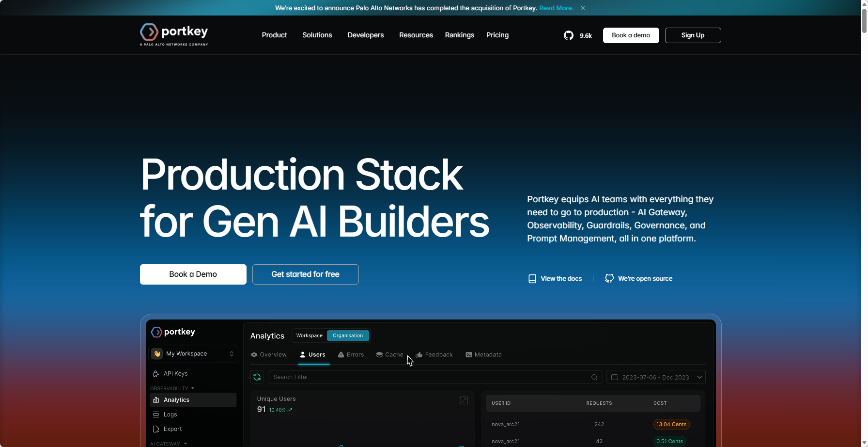Click the layers icon on Cache tab

click(379, 355)
